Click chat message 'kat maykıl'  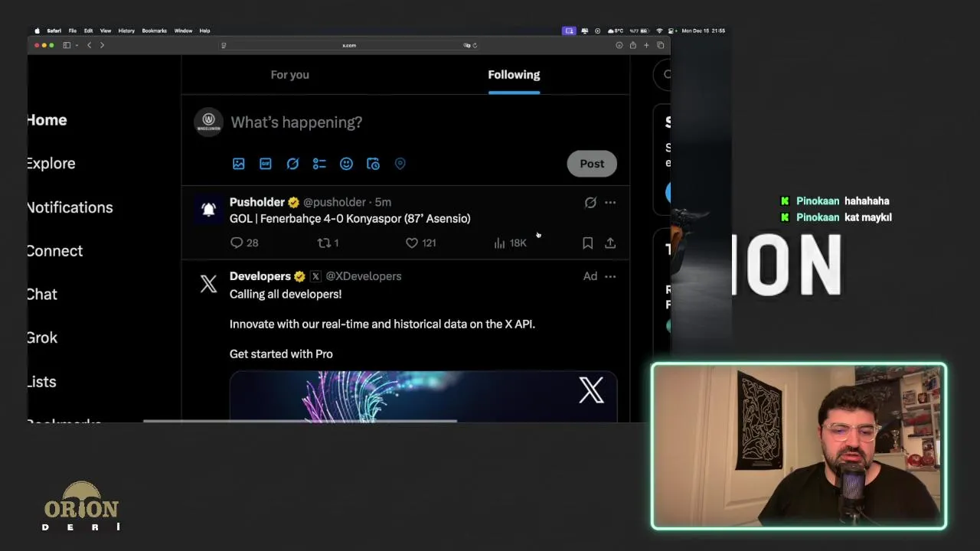[x=868, y=217]
